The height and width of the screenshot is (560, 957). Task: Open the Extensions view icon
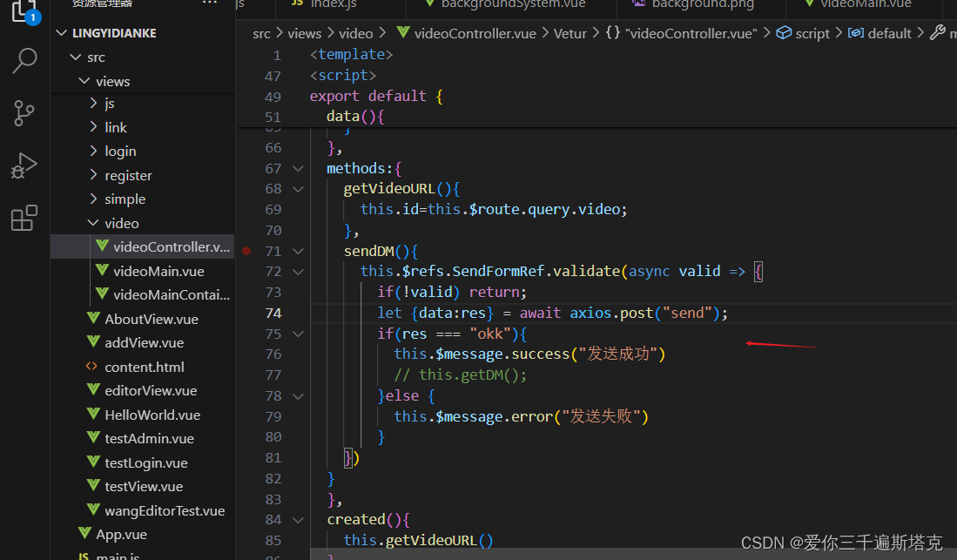point(24,218)
